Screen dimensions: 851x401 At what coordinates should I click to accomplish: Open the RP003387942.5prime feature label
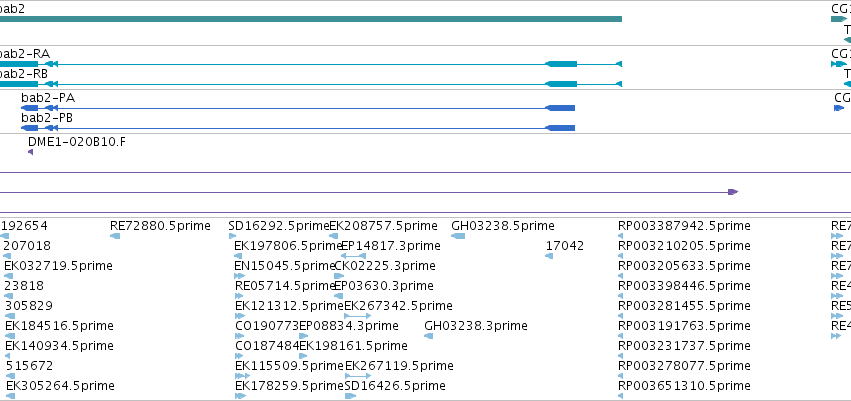(684, 226)
